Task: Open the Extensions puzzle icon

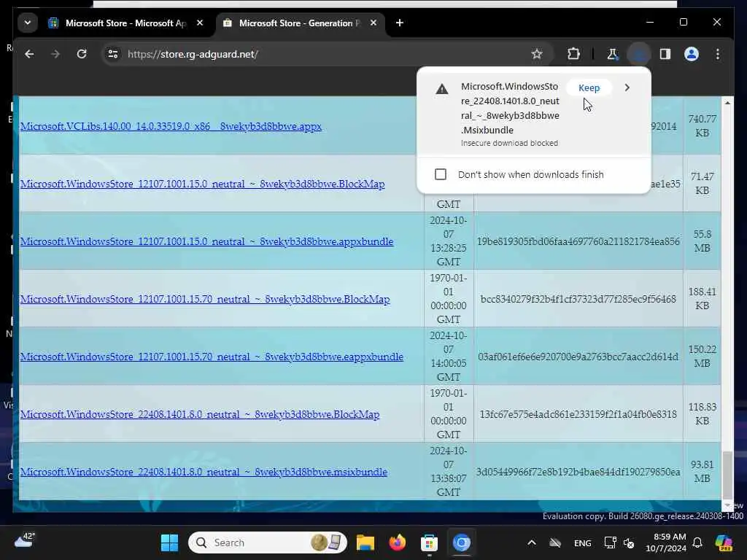Action: click(x=573, y=54)
